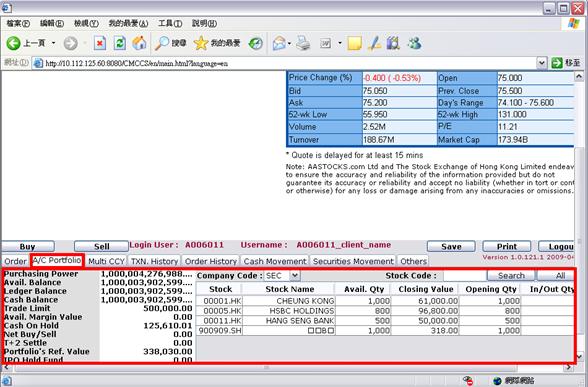588x387 pixels.
Task: Open Favorites star toolbar icon
Action: [201, 44]
